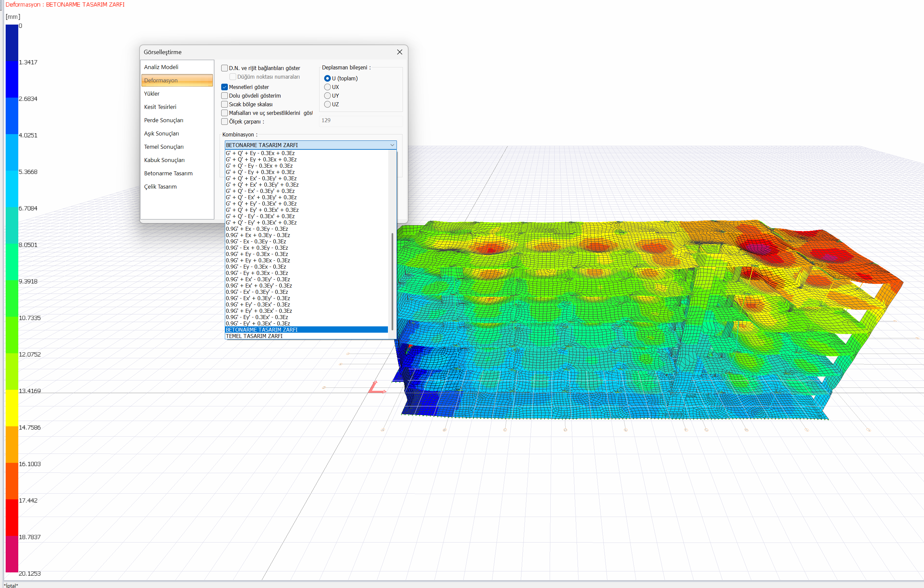This screenshot has width=924, height=588.
Task: Enable Dolu gövdeli gösterim checkbox
Action: pos(225,96)
